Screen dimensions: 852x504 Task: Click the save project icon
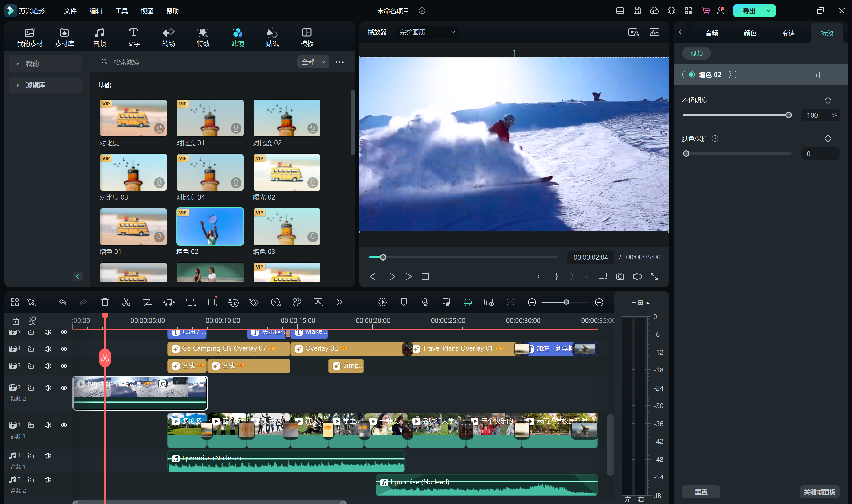pyautogui.click(x=637, y=11)
